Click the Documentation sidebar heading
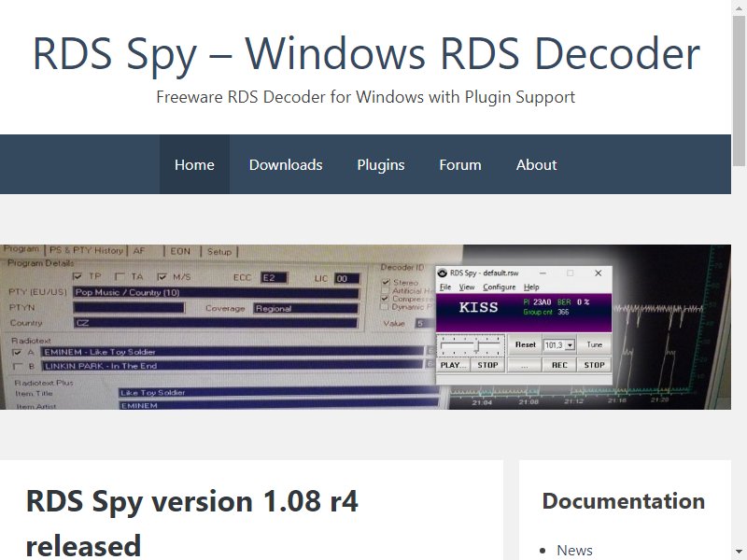Image resolution: width=747 pixels, height=560 pixels. point(623,501)
